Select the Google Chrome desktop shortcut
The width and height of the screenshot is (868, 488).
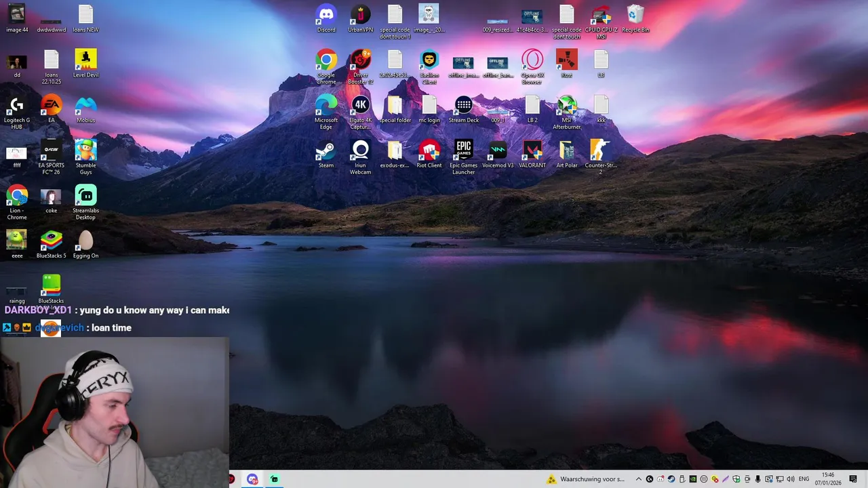pos(326,67)
